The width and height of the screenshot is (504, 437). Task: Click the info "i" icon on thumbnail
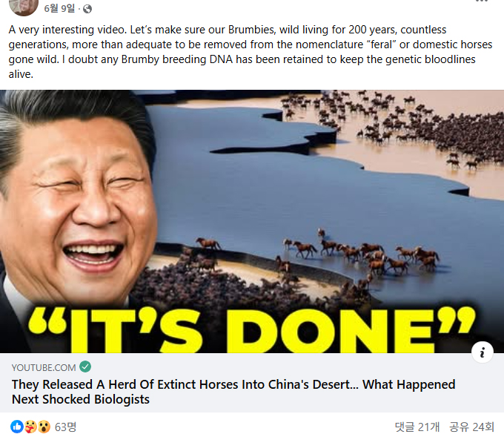coord(483,352)
